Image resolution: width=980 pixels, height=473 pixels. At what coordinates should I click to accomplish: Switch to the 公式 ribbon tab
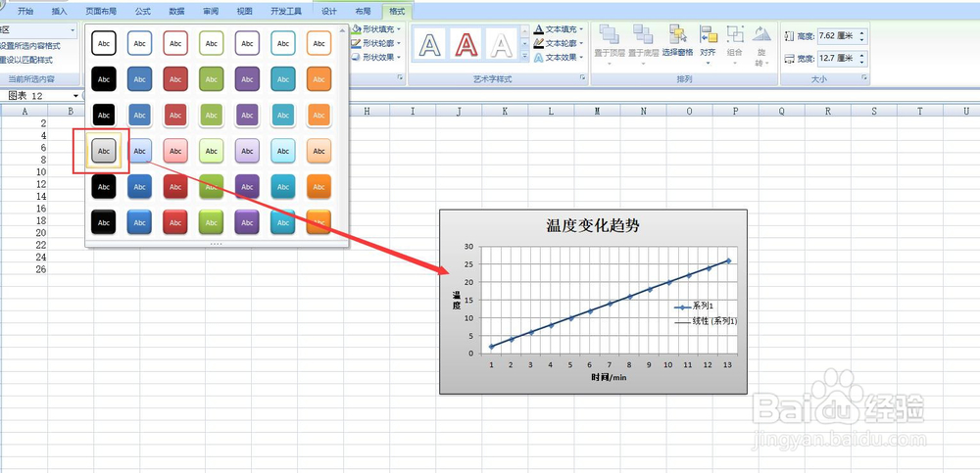[x=142, y=11]
